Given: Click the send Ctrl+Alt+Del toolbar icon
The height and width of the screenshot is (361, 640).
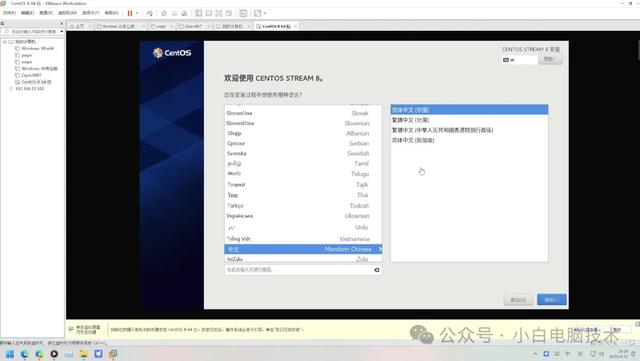Looking at the screenshot, I should pyautogui.click(x=150, y=13).
